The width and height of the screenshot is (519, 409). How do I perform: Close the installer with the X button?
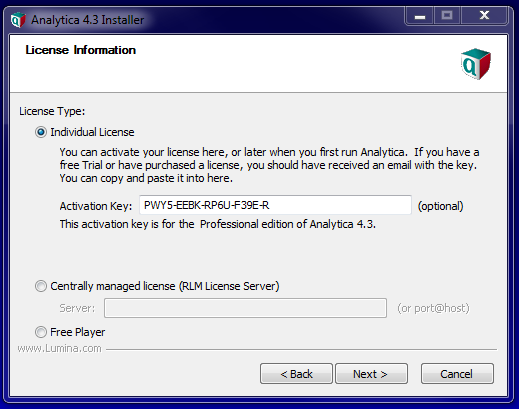click(484, 16)
